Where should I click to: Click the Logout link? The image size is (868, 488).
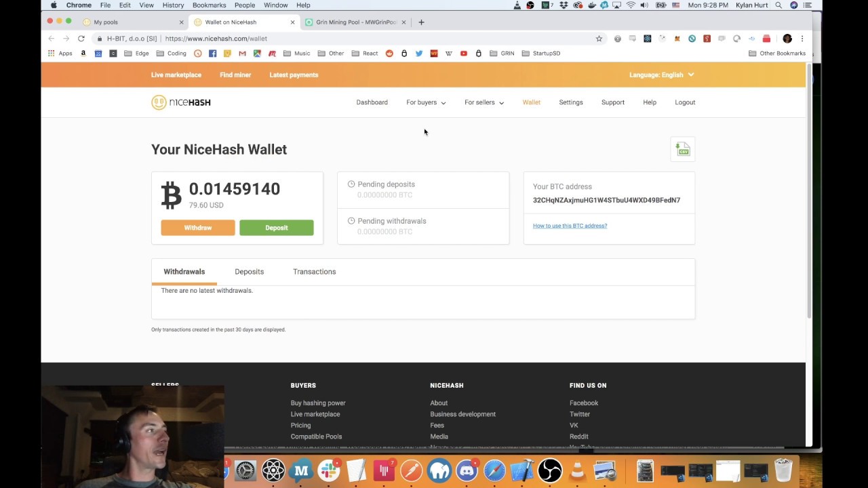tap(685, 102)
